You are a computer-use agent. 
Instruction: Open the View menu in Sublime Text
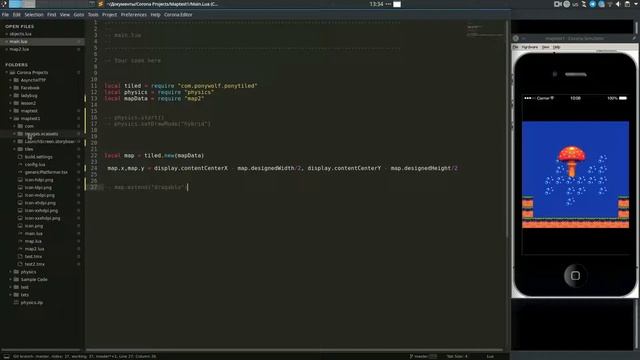[x=65, y=15]
